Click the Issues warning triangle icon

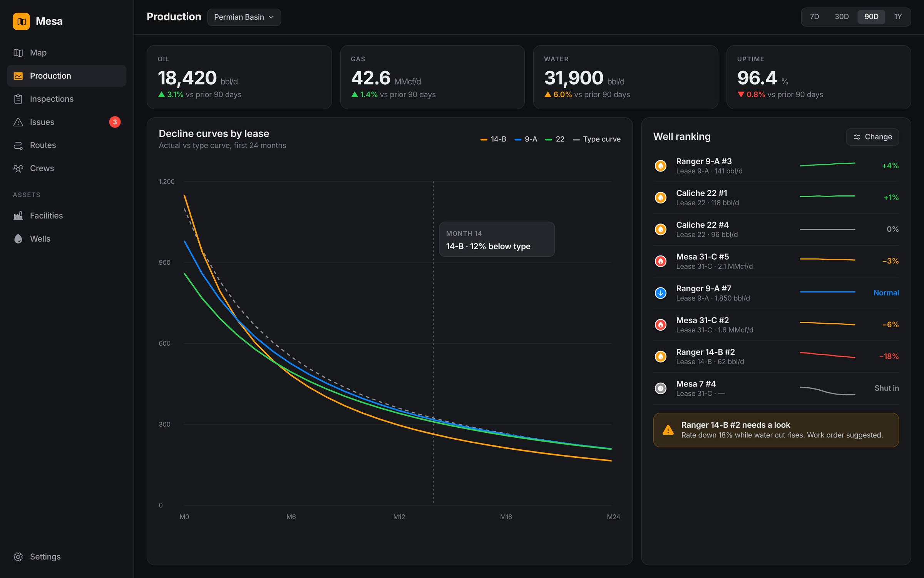pyautogui.click(x=18, y=122)
